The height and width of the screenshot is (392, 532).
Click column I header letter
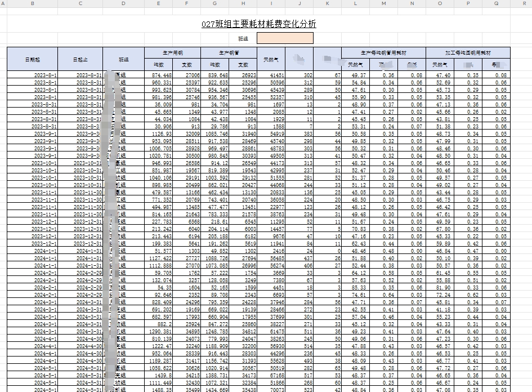pyautogui.click(x=271, y=3)
